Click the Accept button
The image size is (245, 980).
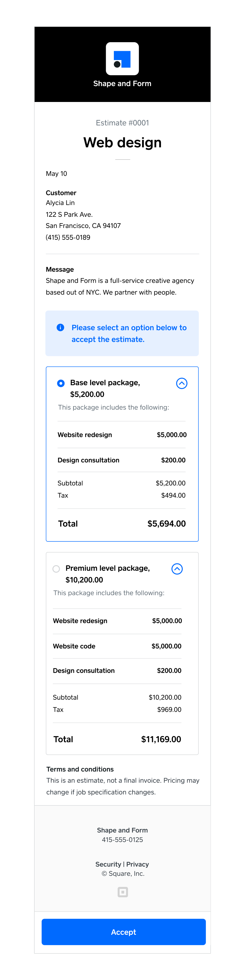(122, 932)
